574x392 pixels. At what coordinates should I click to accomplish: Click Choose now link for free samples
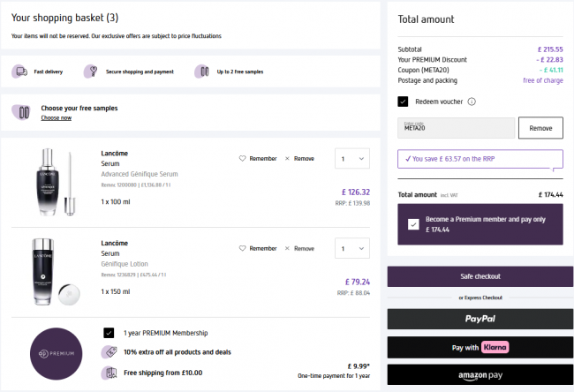(x=56, y=117)
